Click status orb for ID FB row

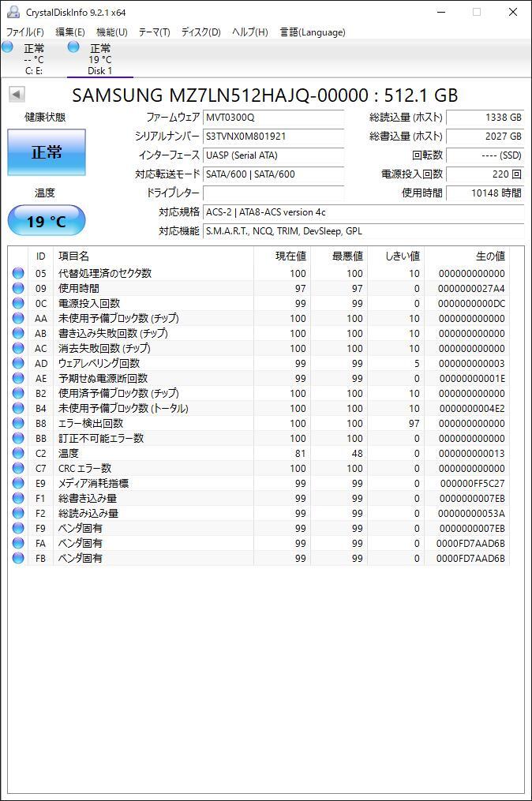[x=18, y=558]
